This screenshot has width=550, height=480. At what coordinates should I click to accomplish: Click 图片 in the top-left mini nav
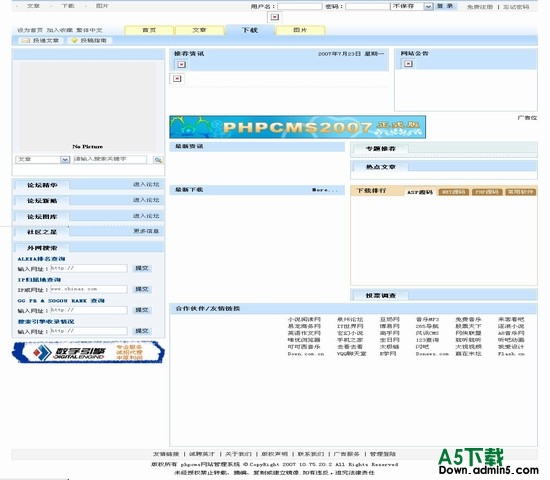point(102,6)
